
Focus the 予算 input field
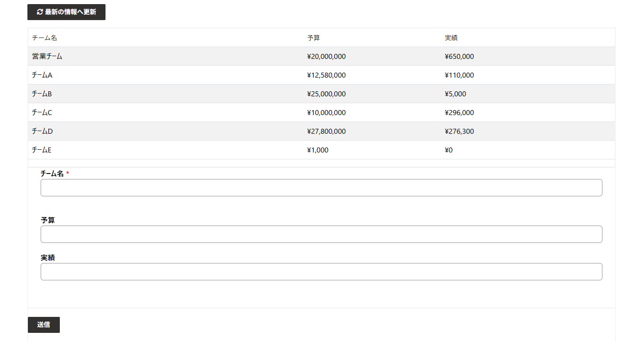pos(322,234)
